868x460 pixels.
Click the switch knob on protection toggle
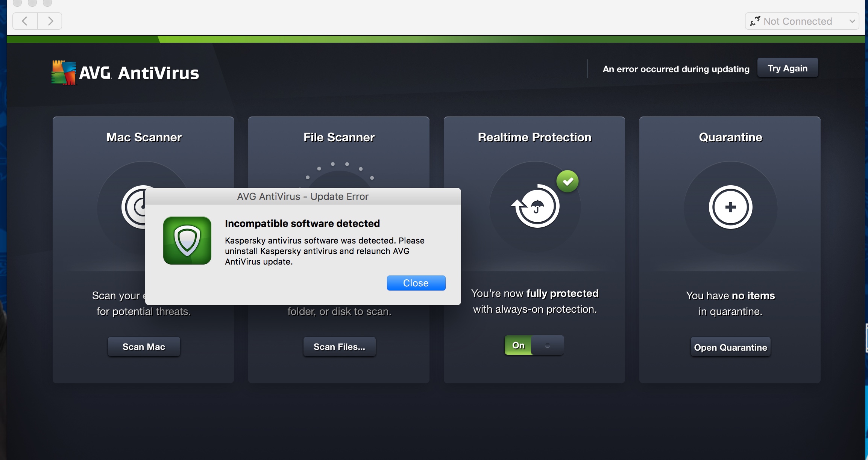pos(548,345)
